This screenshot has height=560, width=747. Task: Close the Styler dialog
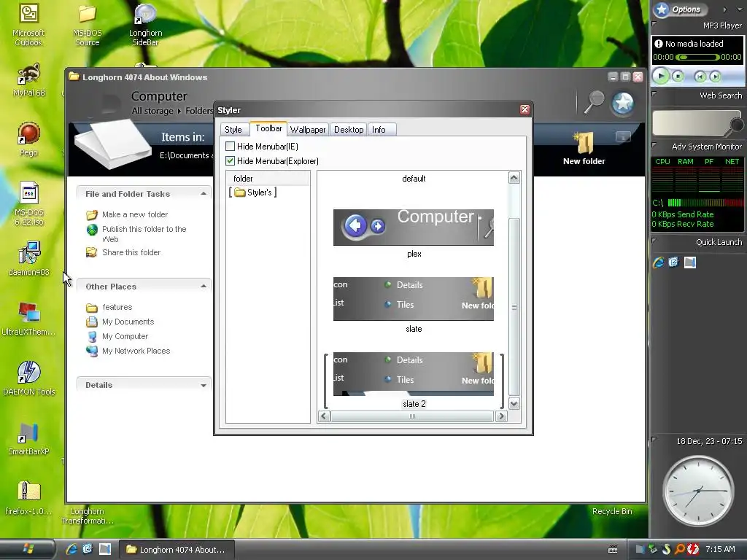525,109
